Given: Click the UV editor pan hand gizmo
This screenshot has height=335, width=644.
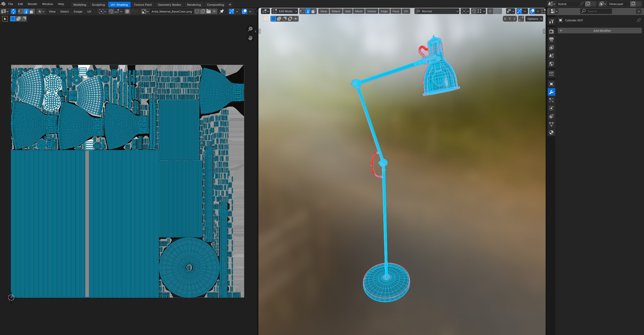Looking at the screenshot, I should [250, 38].
